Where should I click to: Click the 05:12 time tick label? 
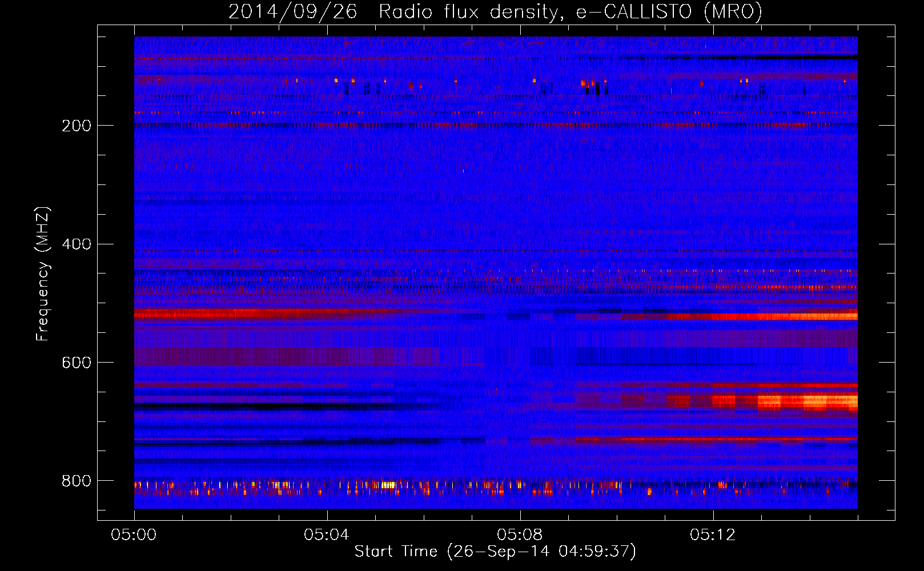click(x=713, y=534)
